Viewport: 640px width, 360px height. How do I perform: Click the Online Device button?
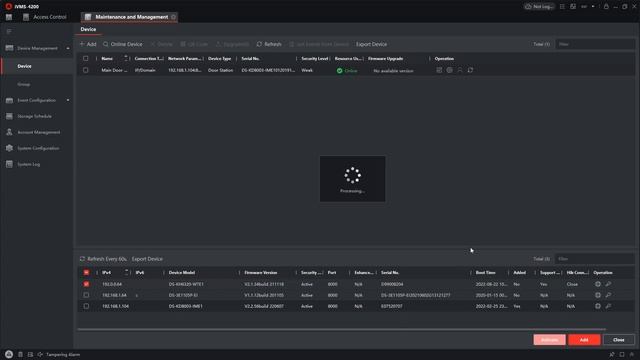[123, 44]
